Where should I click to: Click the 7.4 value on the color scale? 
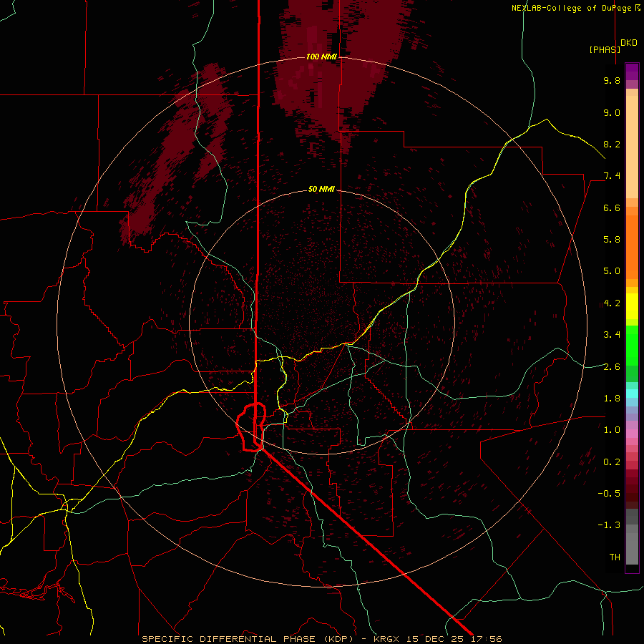coord(612,176)
